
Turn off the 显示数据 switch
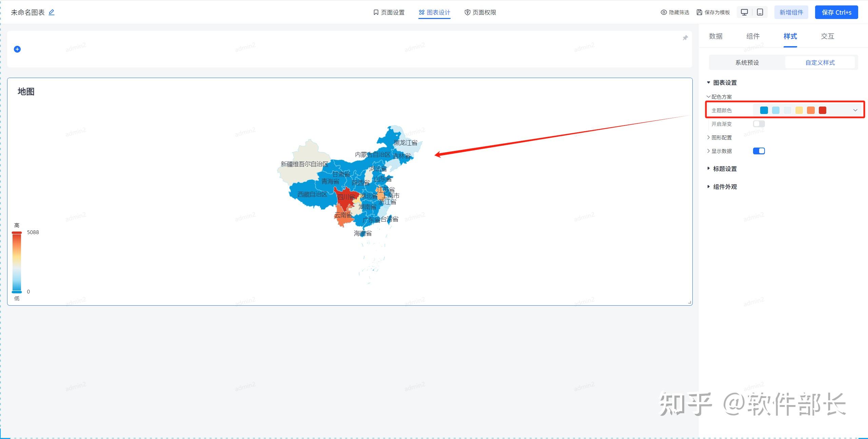click(x=758, y=151)
